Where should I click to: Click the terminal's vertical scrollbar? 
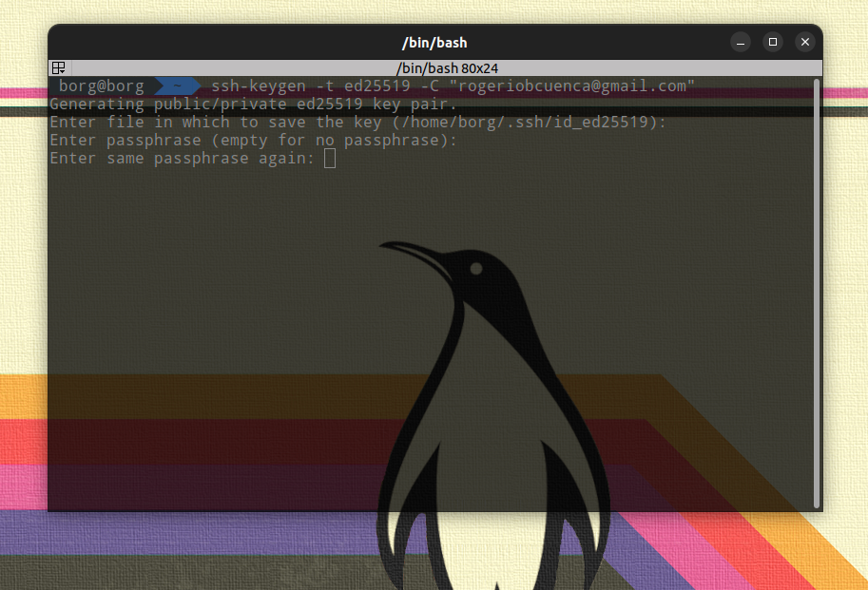(x=816, y=285)
